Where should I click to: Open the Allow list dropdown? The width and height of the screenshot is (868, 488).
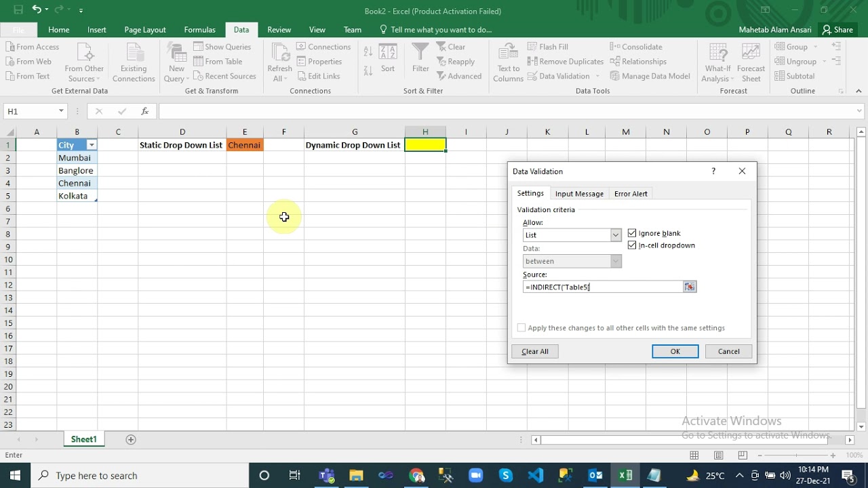click(x=616, y=235)
